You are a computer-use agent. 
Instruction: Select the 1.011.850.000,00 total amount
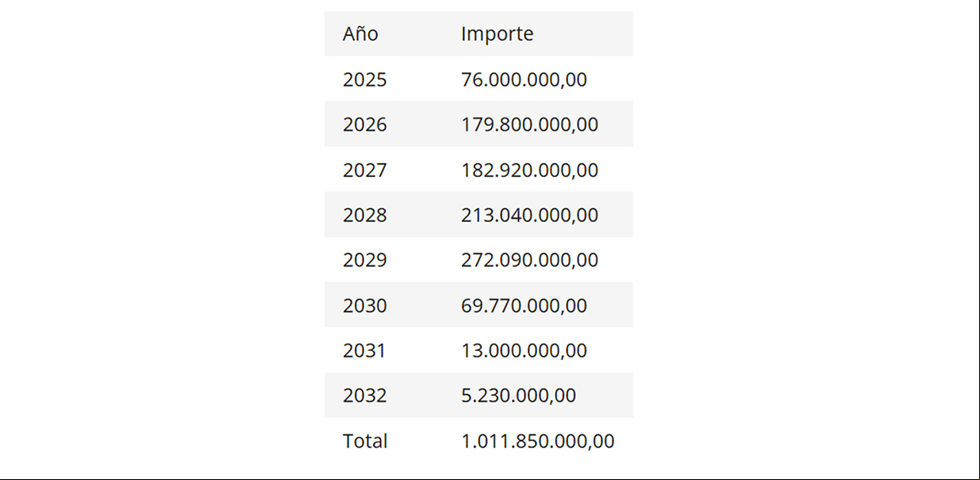538,442
